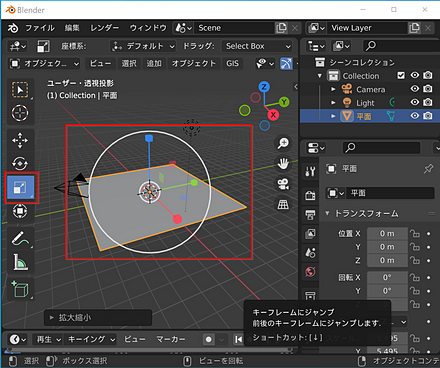
Task: Select the Scale tool
Action: tap(21, 187)
